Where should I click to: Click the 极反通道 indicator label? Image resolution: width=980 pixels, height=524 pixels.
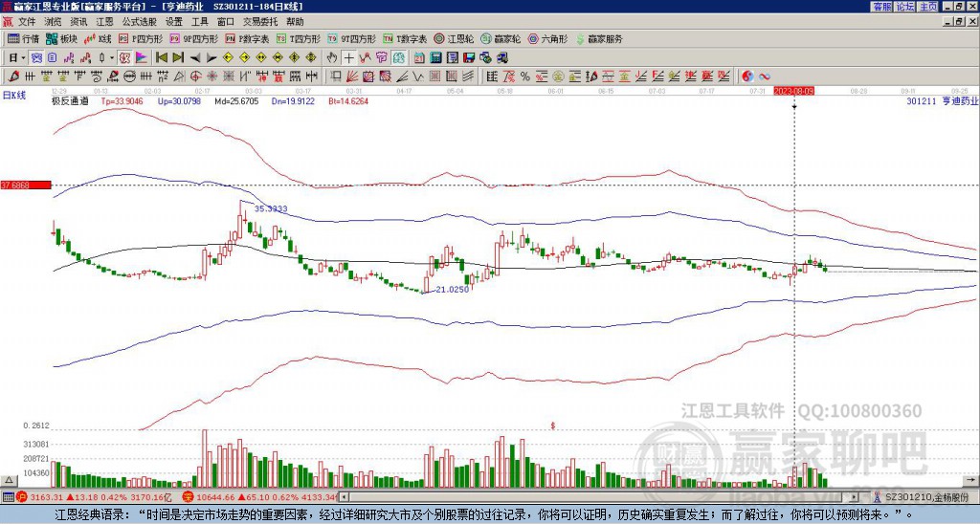[70, 100]
